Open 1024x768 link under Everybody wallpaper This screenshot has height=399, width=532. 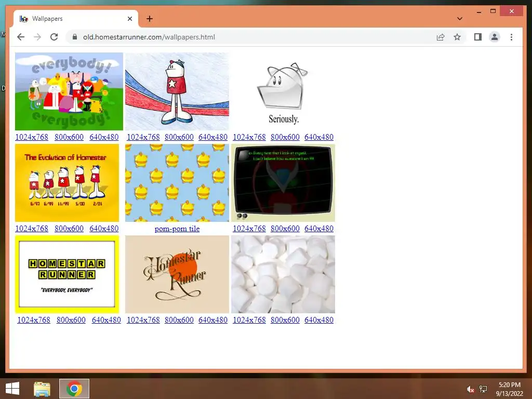point(32,137)
